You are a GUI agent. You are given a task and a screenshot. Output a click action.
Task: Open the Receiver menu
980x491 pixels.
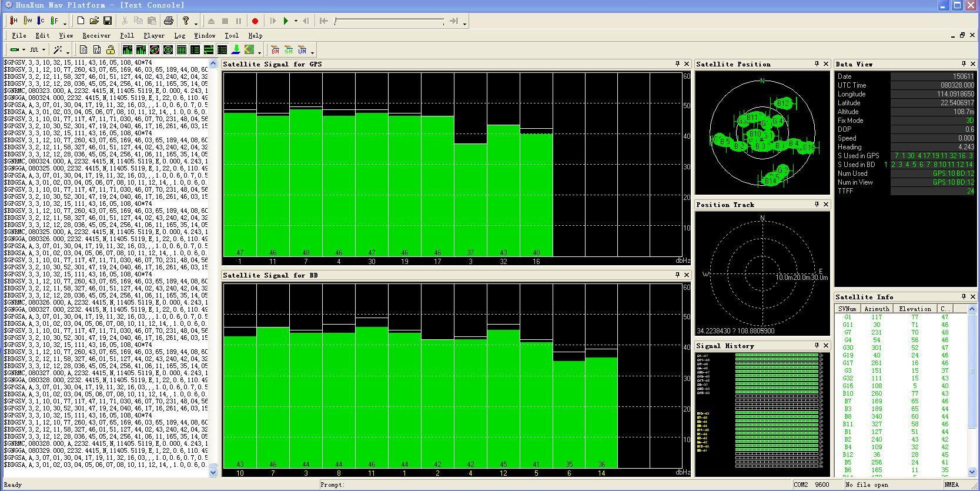click(x=96, y=35)
